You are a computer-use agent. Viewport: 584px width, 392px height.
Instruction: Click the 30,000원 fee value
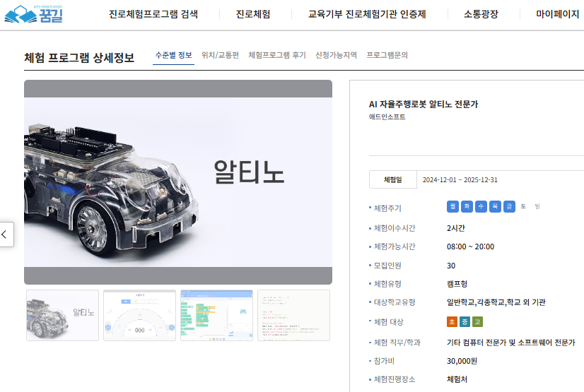[x=462, y=361]
